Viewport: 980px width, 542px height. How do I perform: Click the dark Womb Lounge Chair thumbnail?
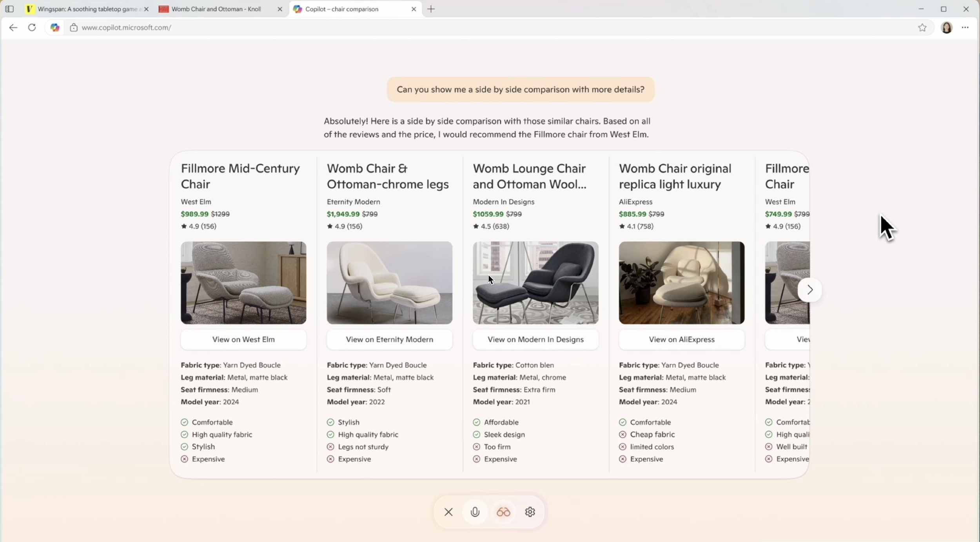point(535,283)
